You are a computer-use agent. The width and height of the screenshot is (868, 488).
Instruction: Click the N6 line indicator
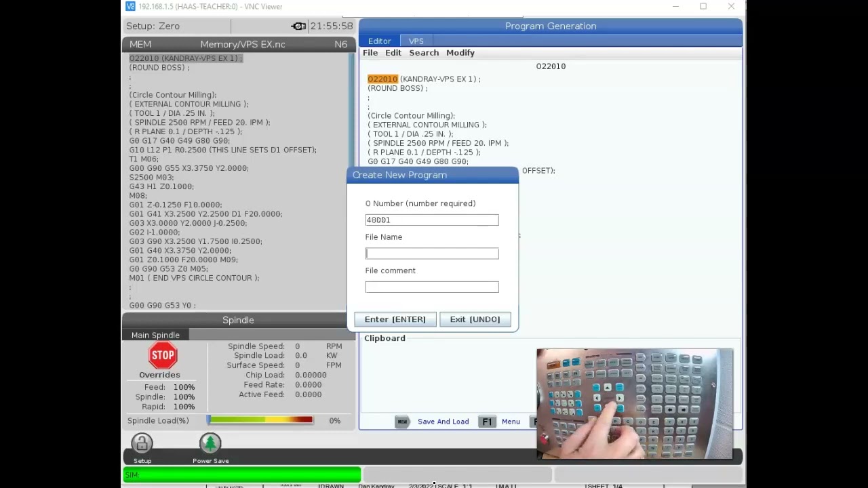341,44
